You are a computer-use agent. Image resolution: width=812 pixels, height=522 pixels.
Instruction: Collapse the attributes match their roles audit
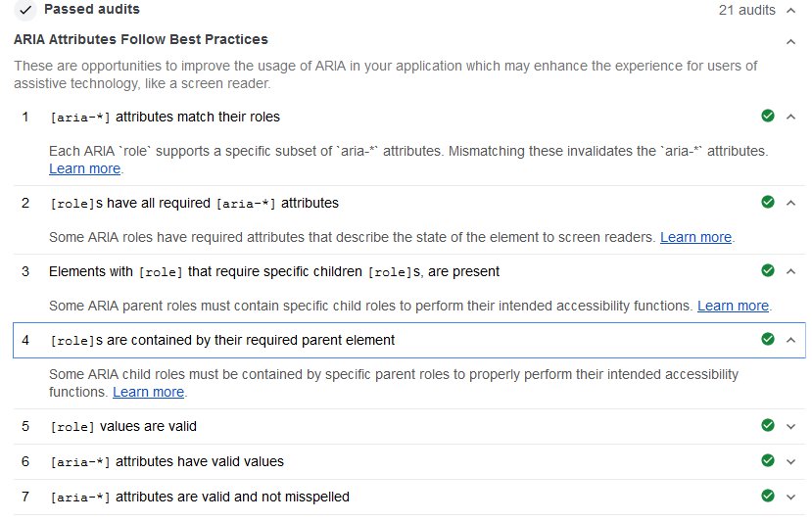(x=791, y=117)
